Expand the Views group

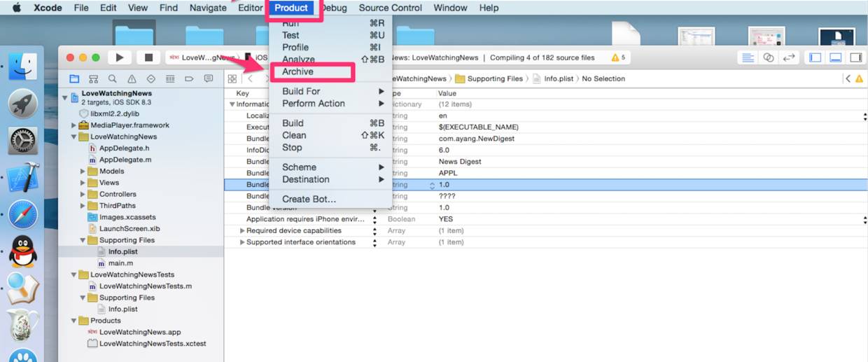[83, 183]
